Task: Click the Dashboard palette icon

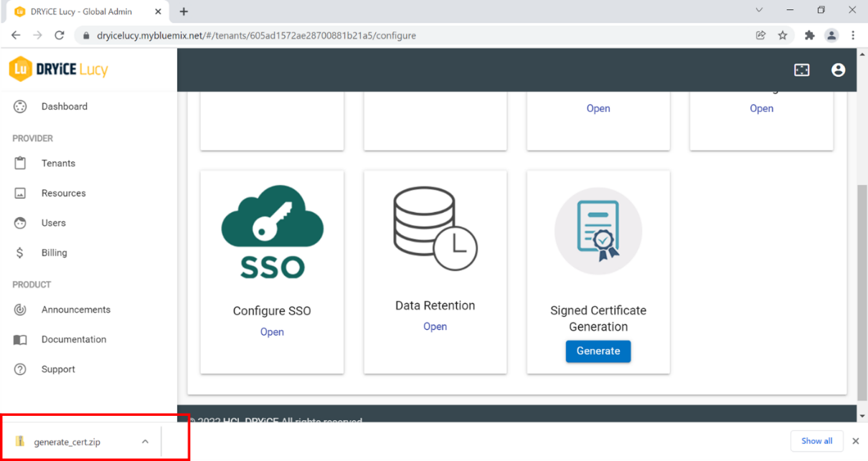Action: [x=20, y=107]
